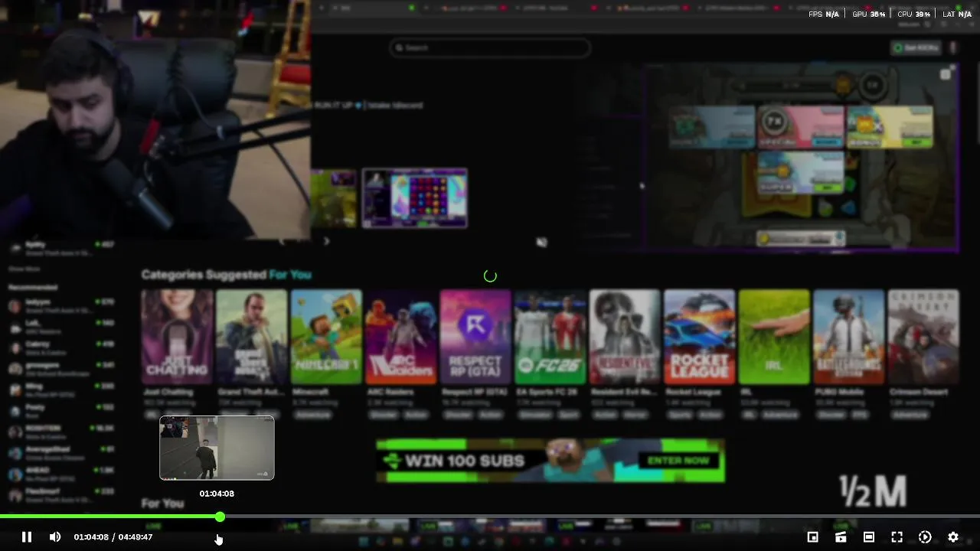Image resolution: width=980 pixels, height=551 pixels.
Task: Open the ARC Raiders category card
Action: (x=401, y=337)
